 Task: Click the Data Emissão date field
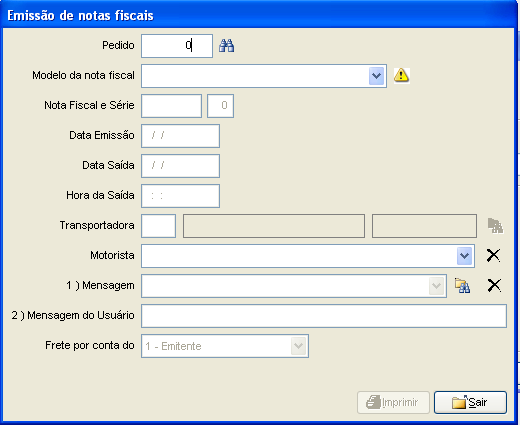point(180,136)
